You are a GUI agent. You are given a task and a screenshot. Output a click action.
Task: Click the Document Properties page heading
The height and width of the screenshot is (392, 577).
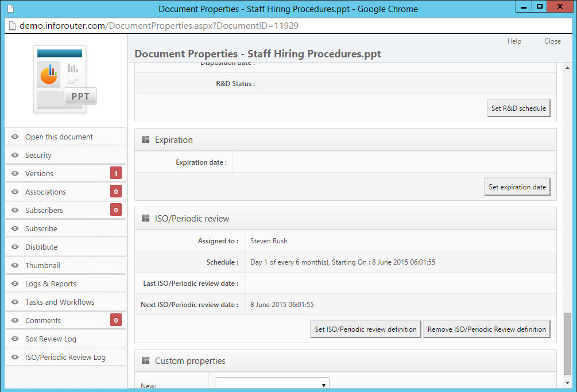[x=258, y=54]
